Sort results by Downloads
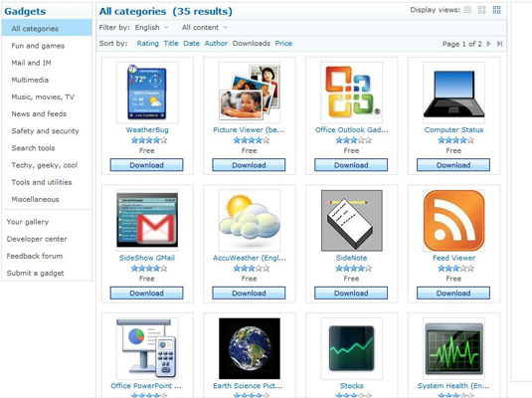The height and width of the screenshot is (398, 532). 251,44
